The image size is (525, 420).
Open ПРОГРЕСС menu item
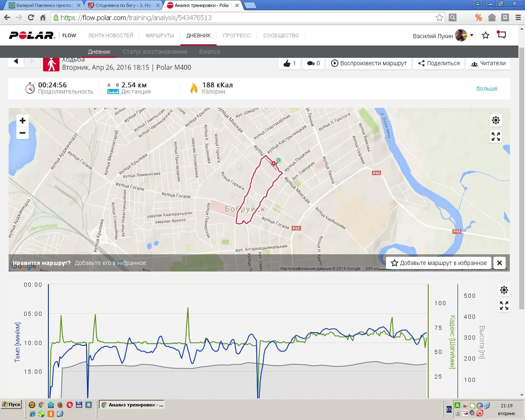tap(237, 36)
